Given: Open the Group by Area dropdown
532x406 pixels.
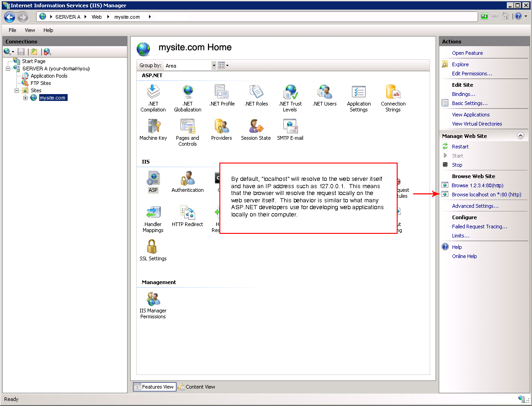Looking at the screenshot, I should point(214,65).
